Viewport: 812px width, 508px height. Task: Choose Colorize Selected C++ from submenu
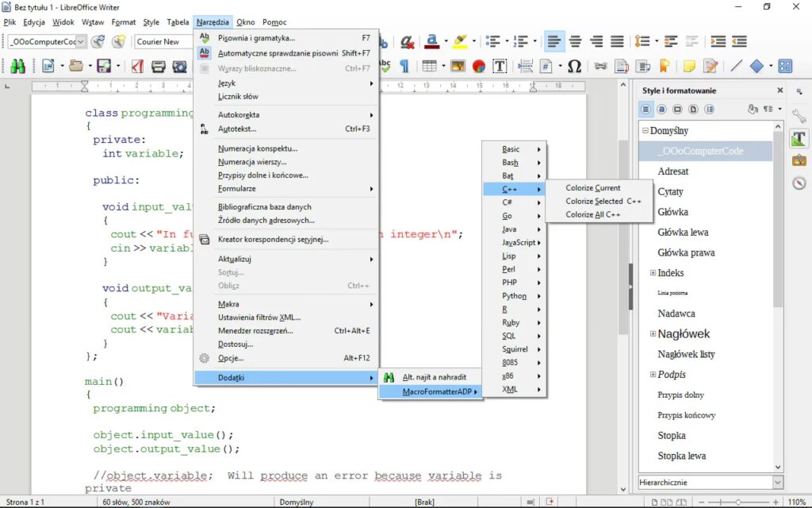[603, 202]
